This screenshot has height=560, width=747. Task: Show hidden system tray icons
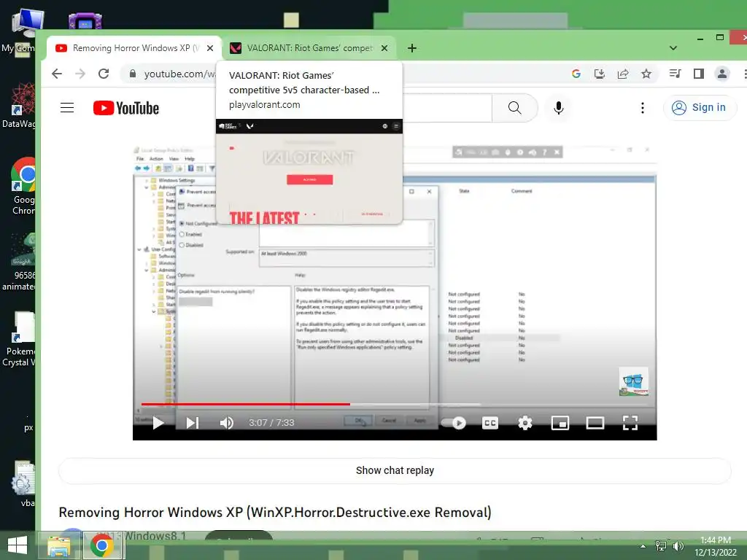coord(643,546)
